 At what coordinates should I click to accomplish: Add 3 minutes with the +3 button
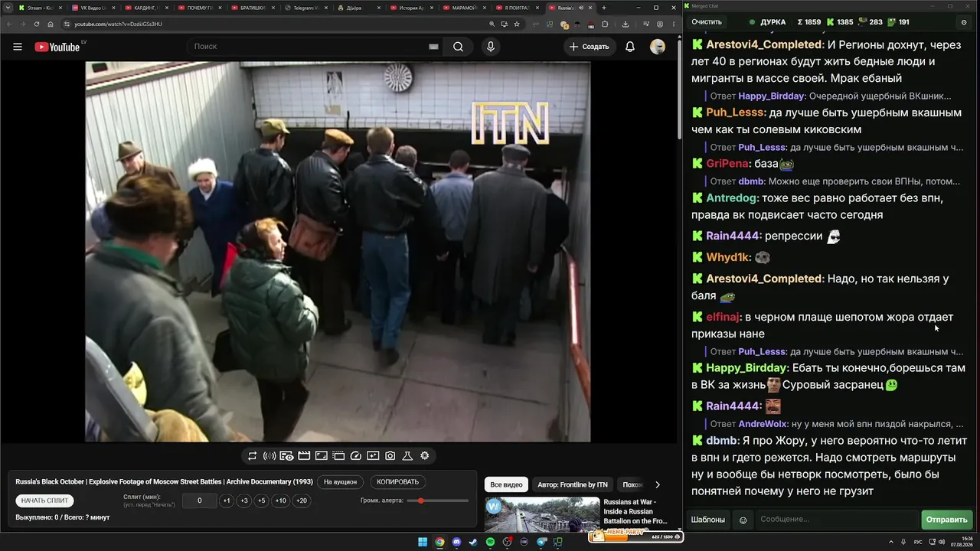click(x=244, y=500)
